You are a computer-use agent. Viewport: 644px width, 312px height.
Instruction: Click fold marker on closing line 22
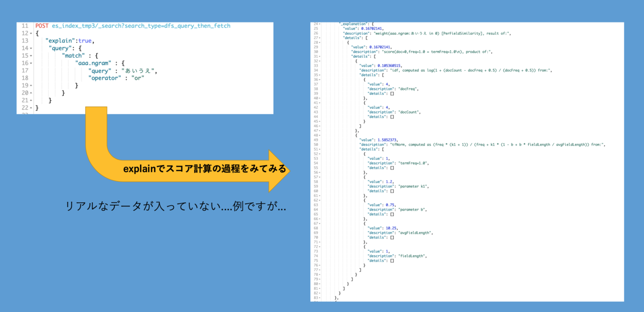pyautogui.click(x=31, y=108)
